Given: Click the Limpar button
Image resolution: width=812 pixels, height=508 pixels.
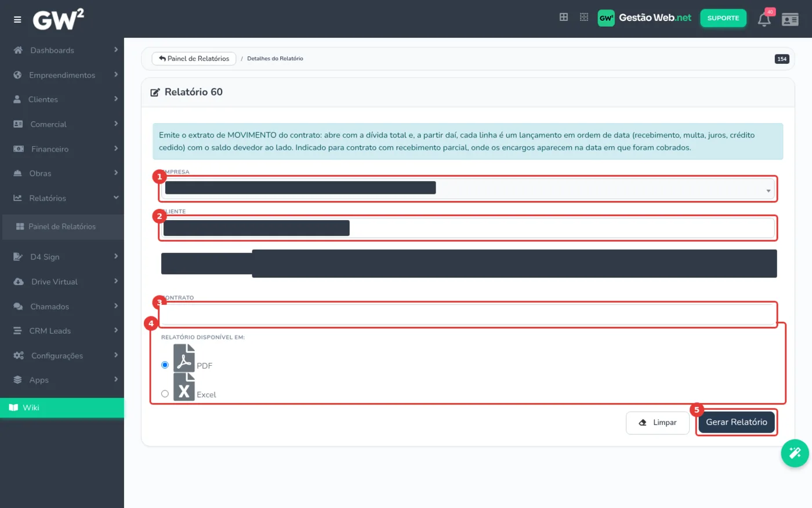Looking at the screenshot, I should [658, 423].
